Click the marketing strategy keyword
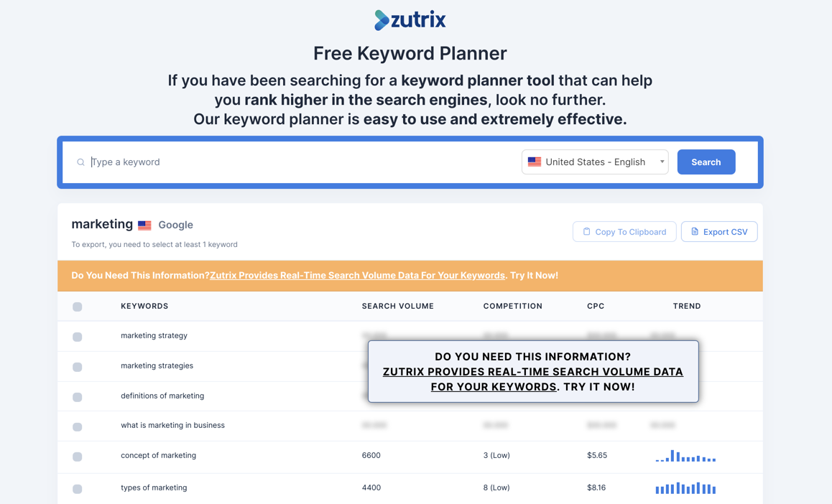The width and height of the screenshot is (832, 504). 154,335
